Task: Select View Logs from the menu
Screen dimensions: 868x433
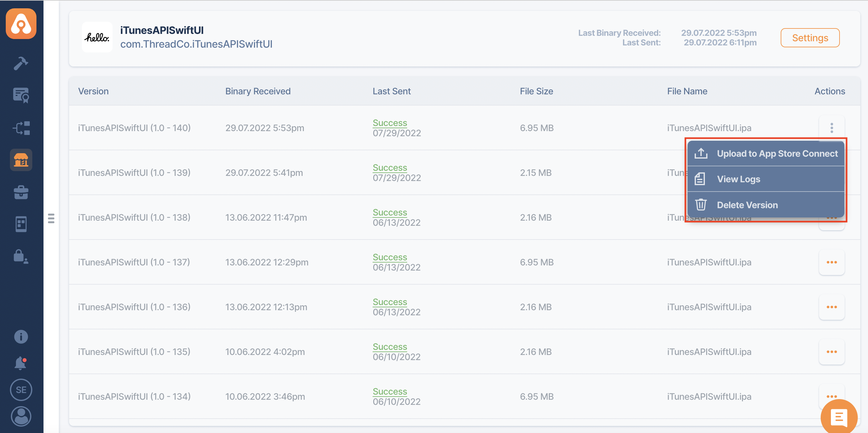Action: coord(738,179)
